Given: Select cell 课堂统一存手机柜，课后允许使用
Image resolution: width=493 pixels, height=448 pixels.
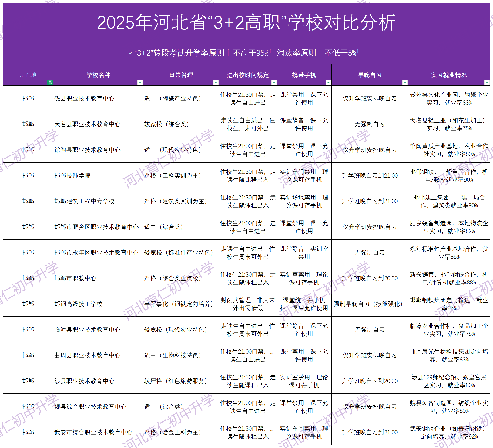Looking at the screenshot, I should point(304,304).
